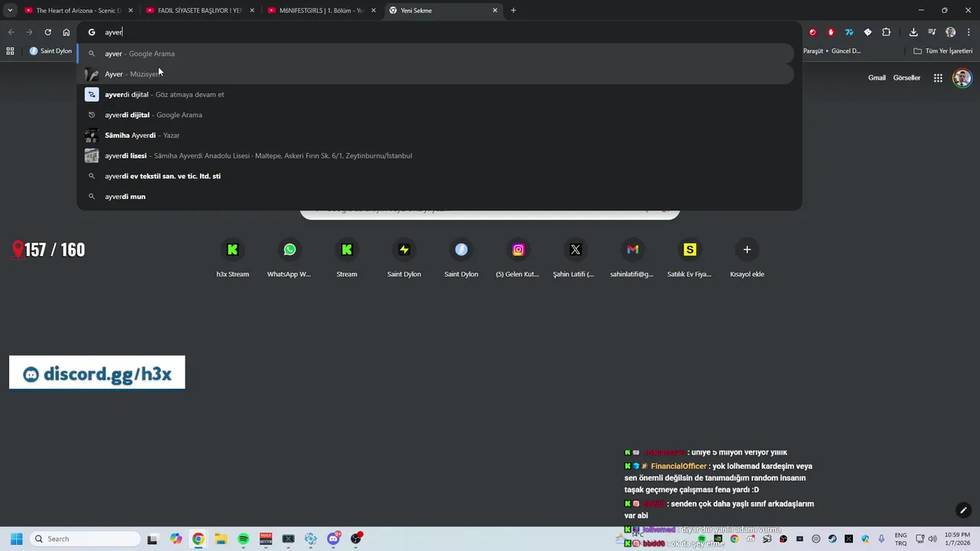The width and height of the screenshot is (980, 551).
Task: Select suggestion 'Ayver - Müzisyen'
Action: coord(435,74)
